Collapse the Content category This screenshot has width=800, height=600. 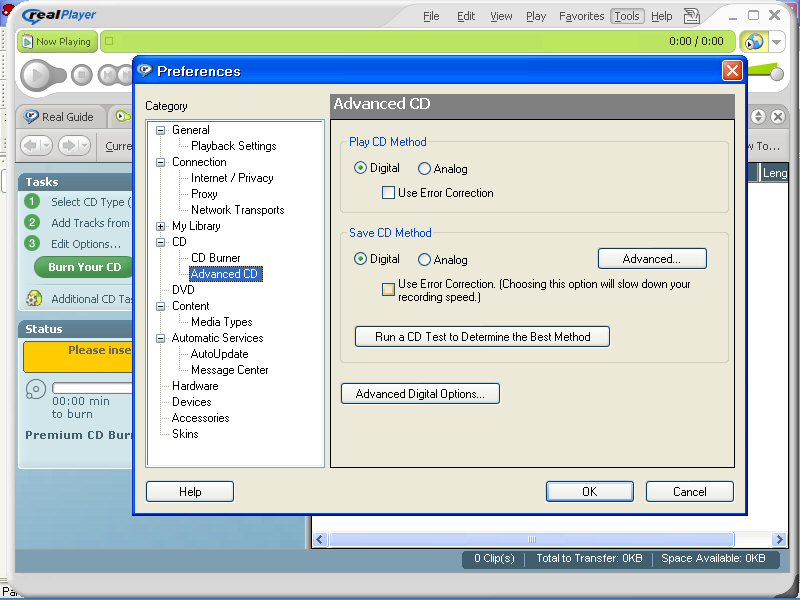[160, 306]
